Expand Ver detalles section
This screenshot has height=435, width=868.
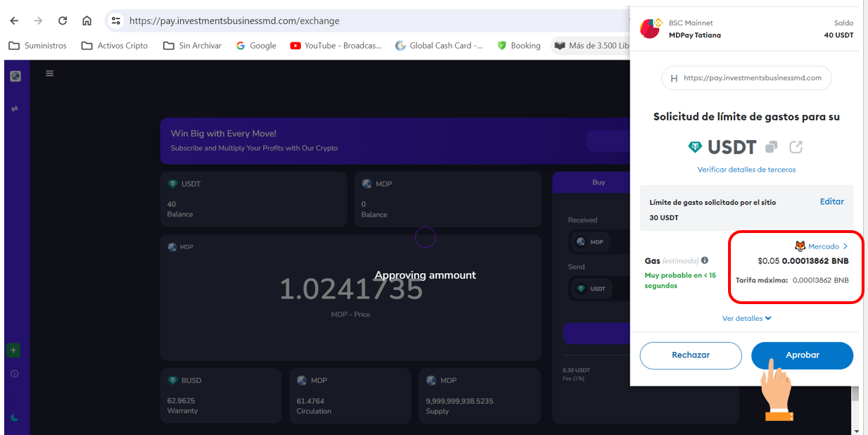coord(746,318)
